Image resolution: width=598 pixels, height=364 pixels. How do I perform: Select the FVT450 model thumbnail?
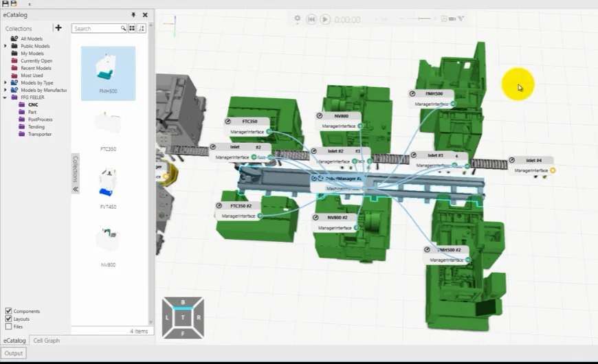(x=108, y=188)
